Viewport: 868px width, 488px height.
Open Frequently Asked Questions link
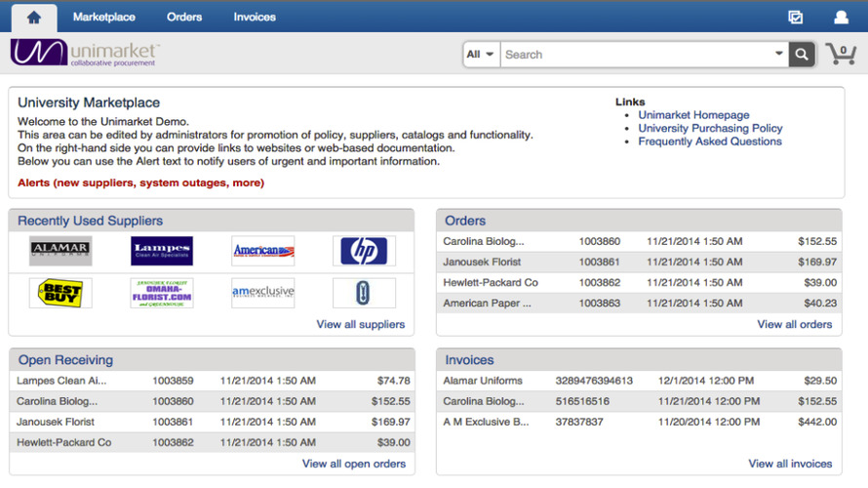[710, 142]
